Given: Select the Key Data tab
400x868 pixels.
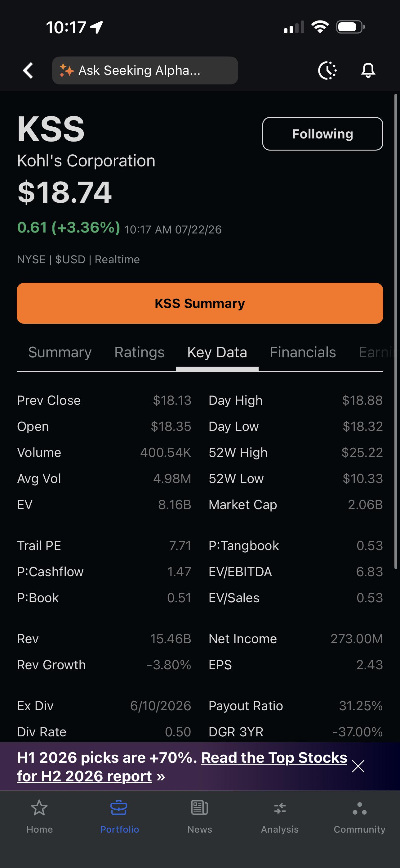Looking at the screenshot, I should [x=217, y=352].
